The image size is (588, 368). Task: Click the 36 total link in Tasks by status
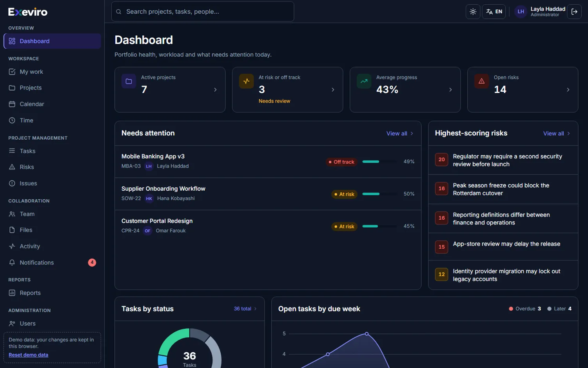[245, 309]
